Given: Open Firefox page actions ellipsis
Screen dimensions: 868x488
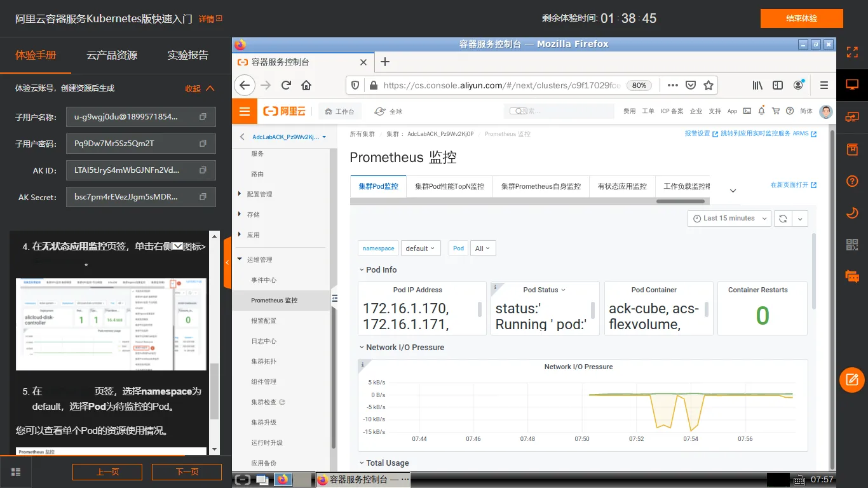Looking at the screenshot, I should 673,85.
